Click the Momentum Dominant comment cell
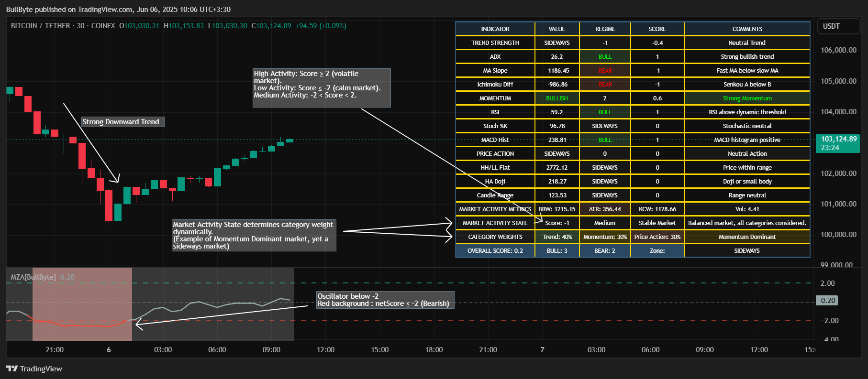Viewport: 868px width, 379px height. tap(747, 237)
